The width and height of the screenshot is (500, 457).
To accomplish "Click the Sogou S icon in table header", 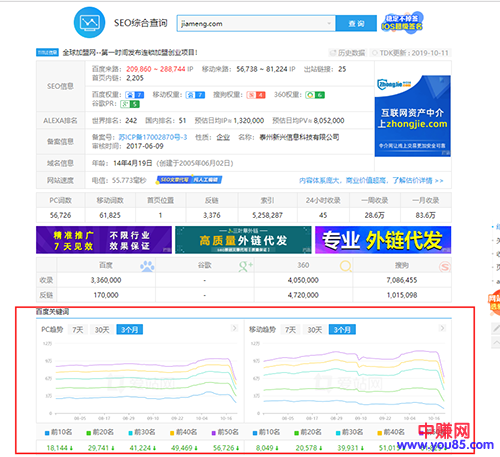I will [x=445, y=266].
